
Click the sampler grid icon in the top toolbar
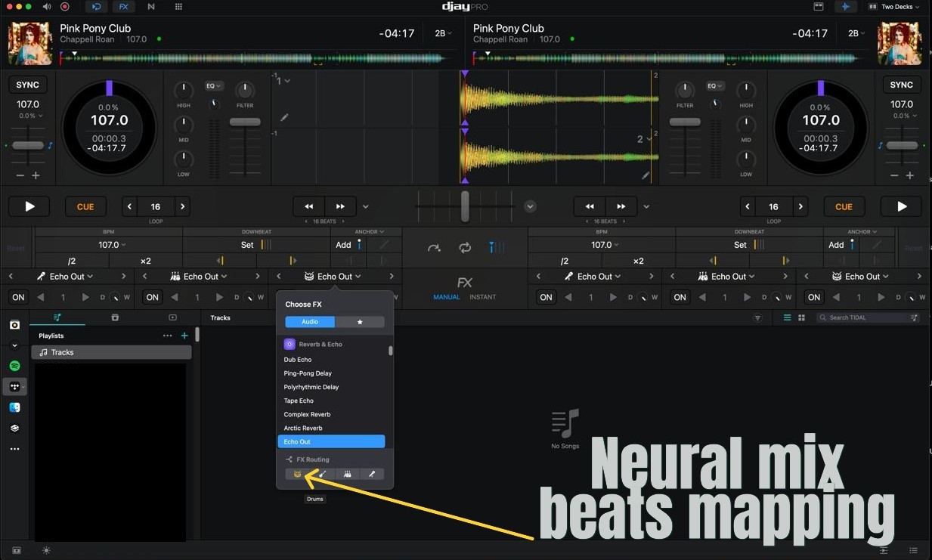point(178,7)
